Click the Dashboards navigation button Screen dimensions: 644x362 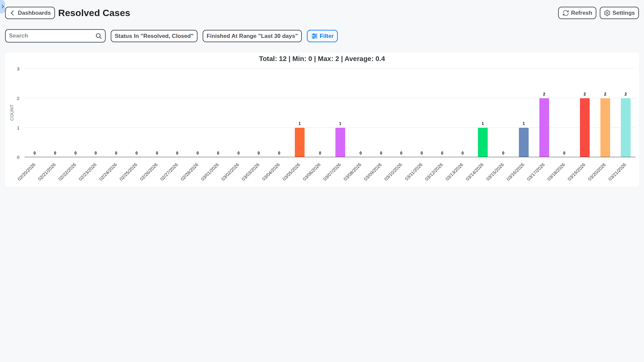tap(30, 13)
